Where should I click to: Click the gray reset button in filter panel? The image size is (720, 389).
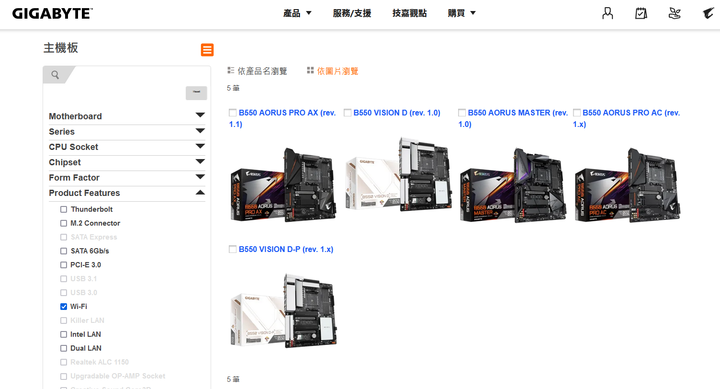coord(197,93)
